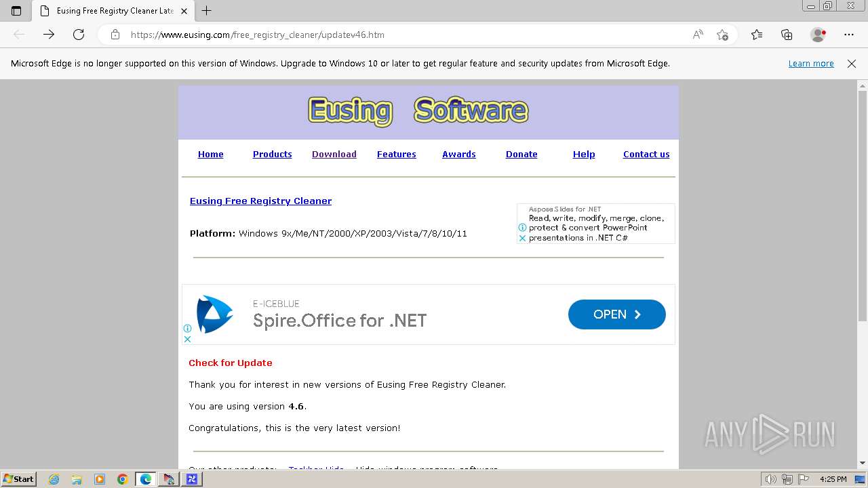The width and height of the screenshot is (868, 488).
Task: Open the Edge profile avatar
Action: pyautogui.click(x=818, y=35)
